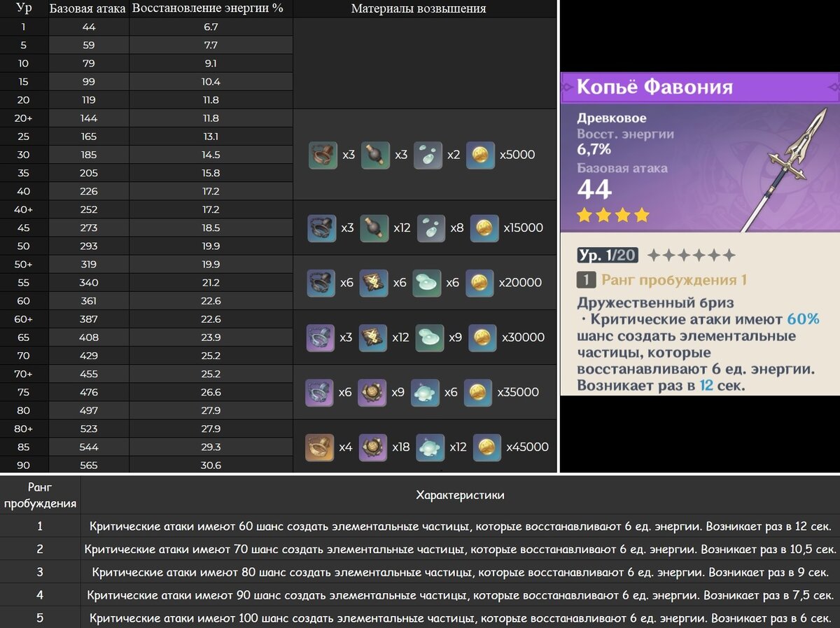Click the 'x45000' Mora amount
Image resolution: width=840 pixels, height=628 pixels.
(x=528, y=447)
